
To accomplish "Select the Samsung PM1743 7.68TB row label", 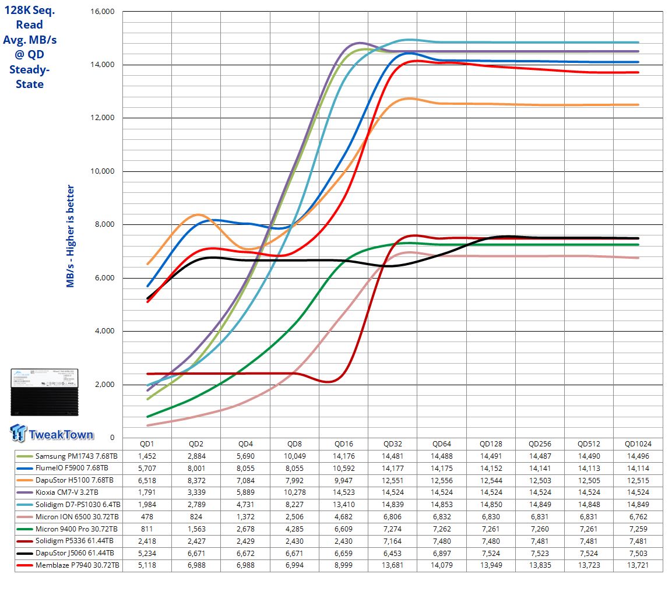I will coord(76,456).
